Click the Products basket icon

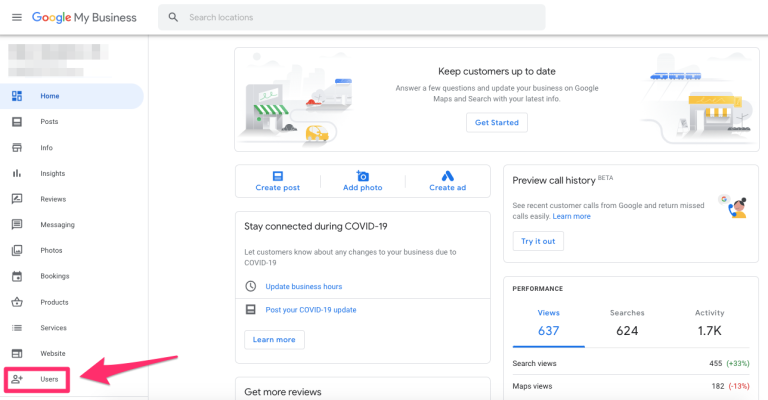pyautogui.click(x=17, y=302)
